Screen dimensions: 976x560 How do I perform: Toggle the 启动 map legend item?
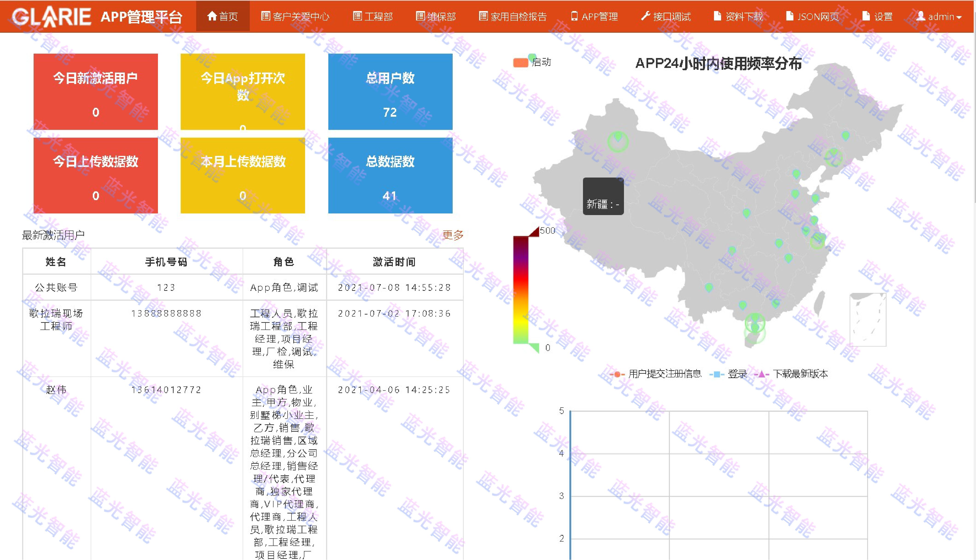tap(532, 62)
